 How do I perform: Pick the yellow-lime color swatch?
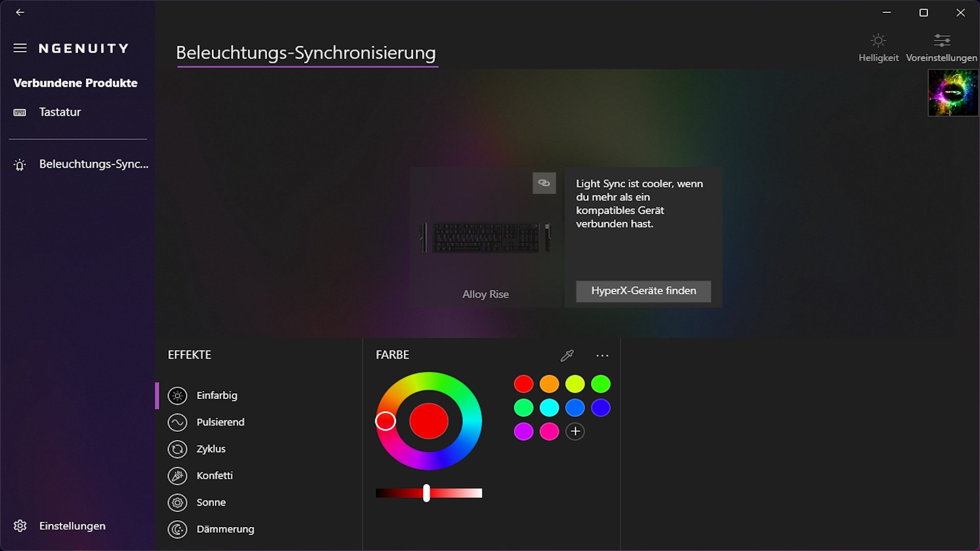pyautogui.click(x=575, y=384)
